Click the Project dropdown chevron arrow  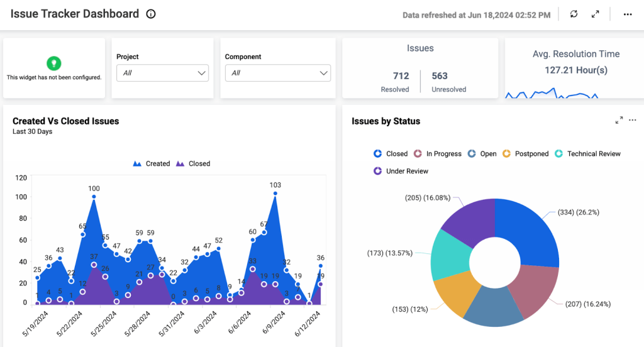pos(201,73)
